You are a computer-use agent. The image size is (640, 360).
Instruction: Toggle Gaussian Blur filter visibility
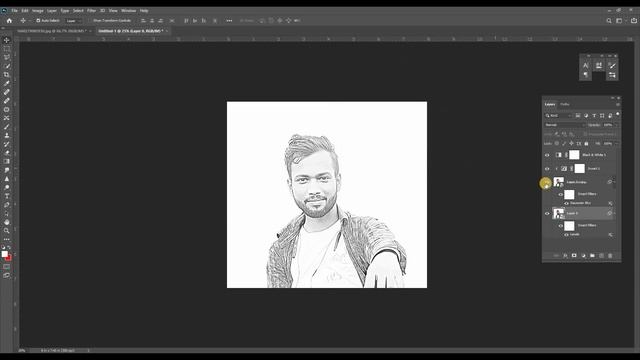point(567,203)
